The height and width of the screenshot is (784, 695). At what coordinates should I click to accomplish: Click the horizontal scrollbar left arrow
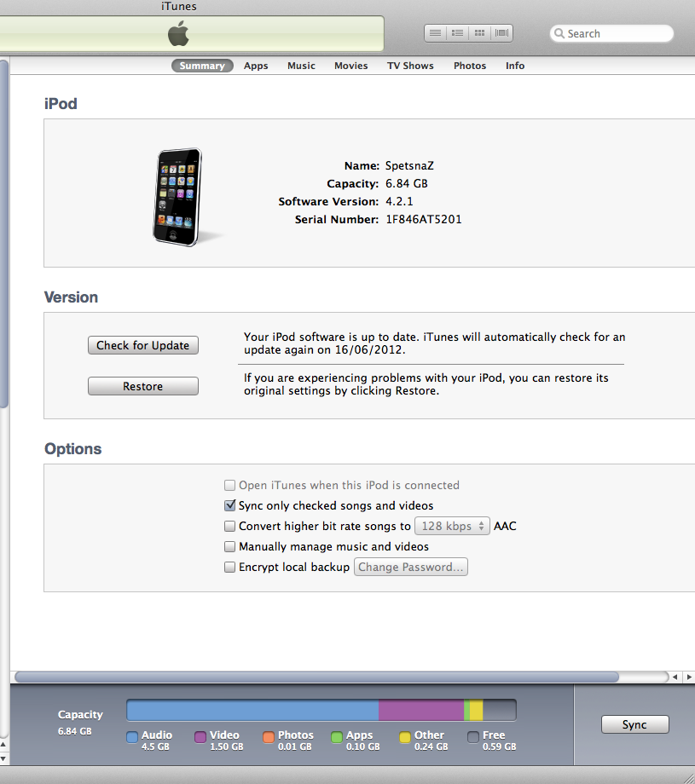click(675, 677)
